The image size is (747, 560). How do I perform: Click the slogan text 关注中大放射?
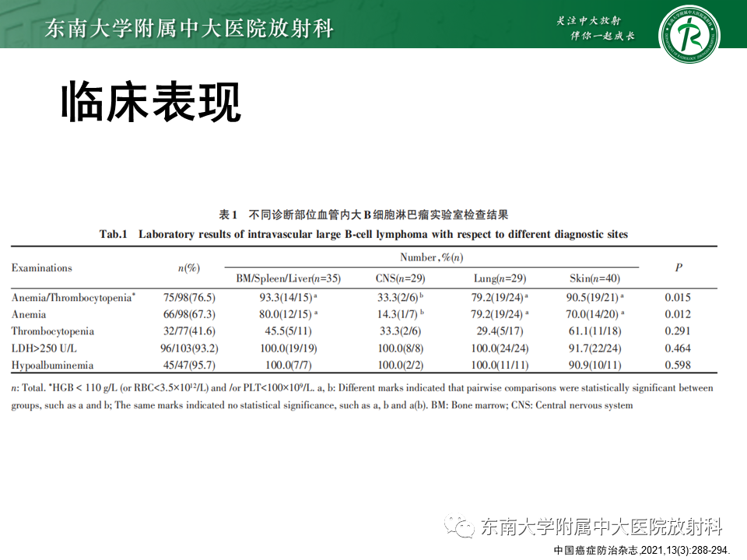coord(588,21)
